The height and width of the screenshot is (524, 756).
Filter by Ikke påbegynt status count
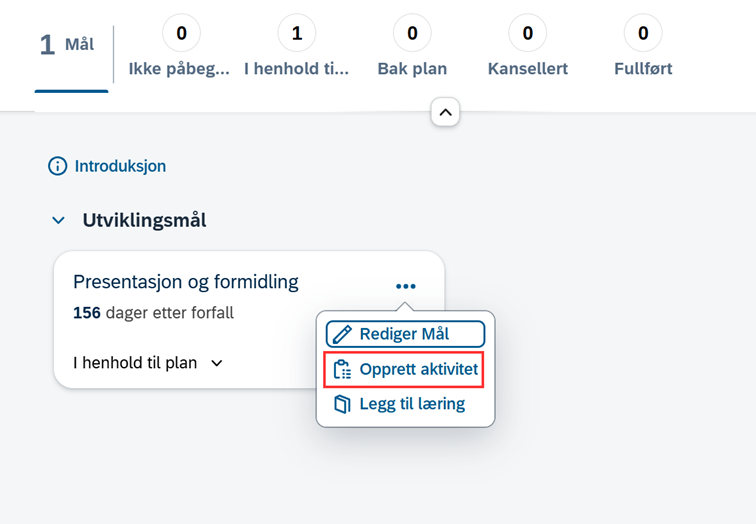point(179,47)
